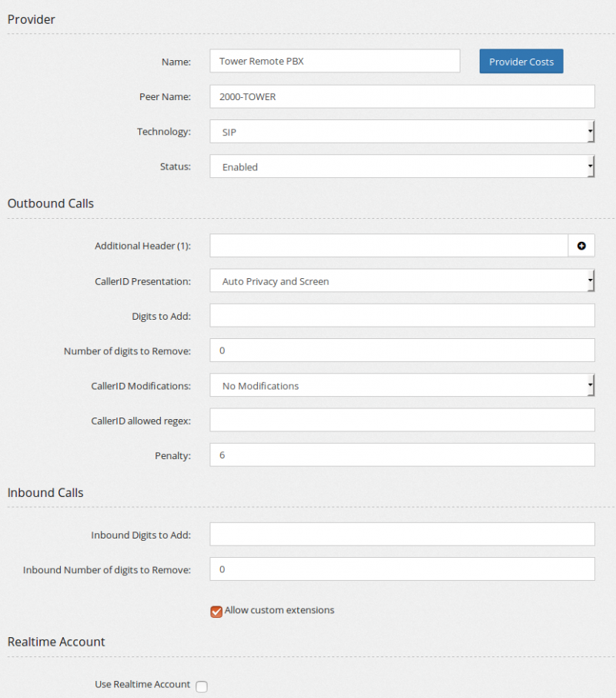The image size is (616, 698).
Task: Click the CallerID Modifications dropdown arrow
Action: pyautogui.click(x=590, y=385)
